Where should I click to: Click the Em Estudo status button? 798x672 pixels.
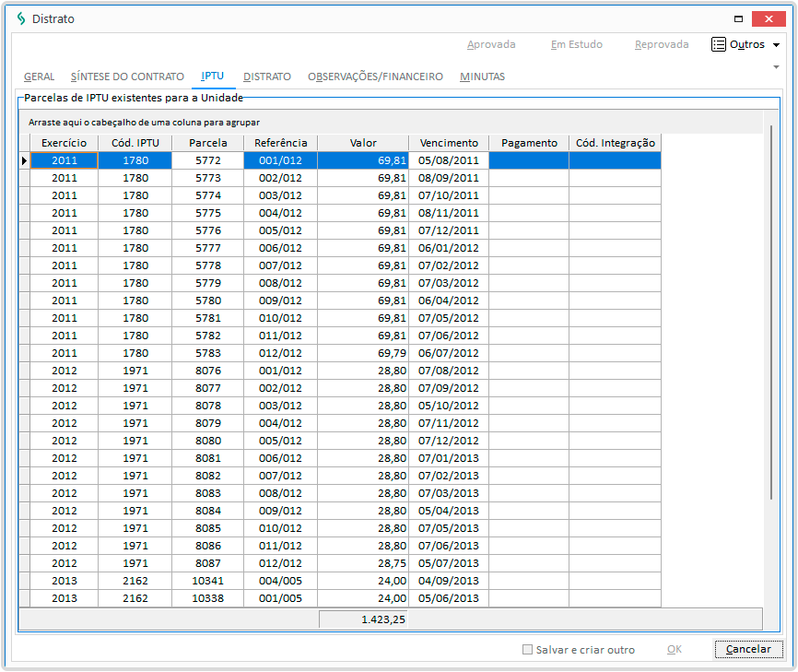[x=576, y=44]
